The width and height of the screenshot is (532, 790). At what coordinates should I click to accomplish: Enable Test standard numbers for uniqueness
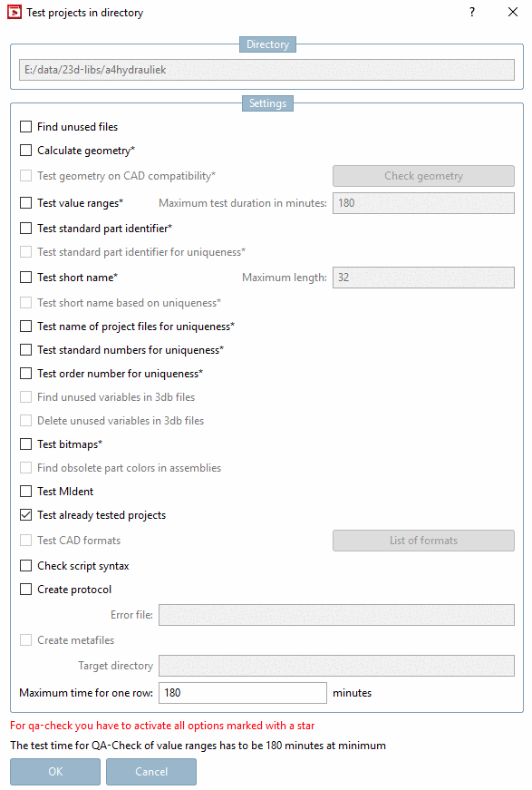point(24,350)
